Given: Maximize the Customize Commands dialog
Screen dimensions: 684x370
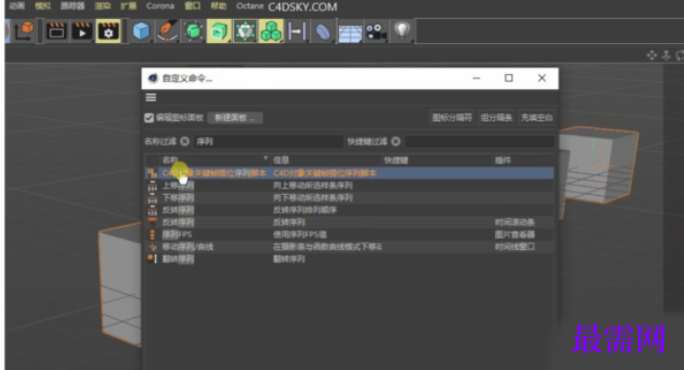Looking at the screenshot, I should (509, 78).
